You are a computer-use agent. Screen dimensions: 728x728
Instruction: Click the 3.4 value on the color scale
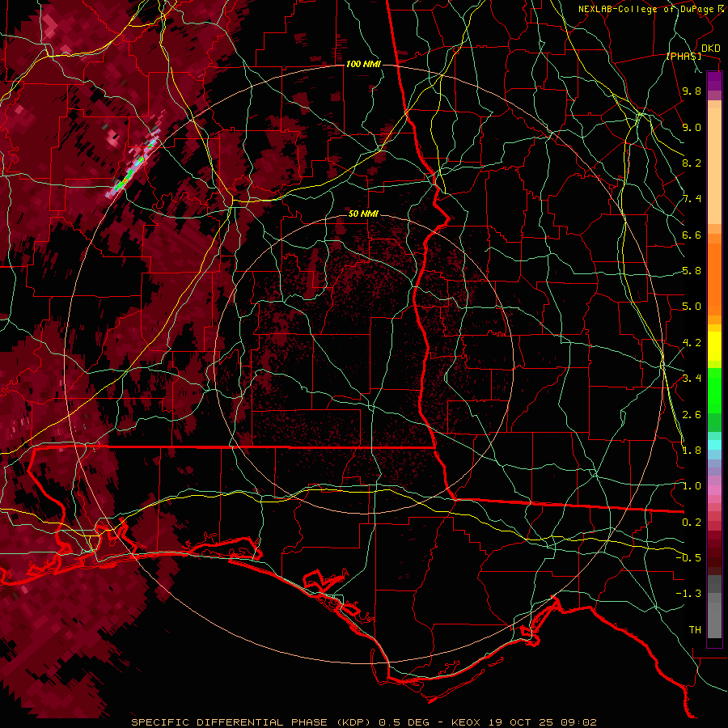(x=692, y=379)
